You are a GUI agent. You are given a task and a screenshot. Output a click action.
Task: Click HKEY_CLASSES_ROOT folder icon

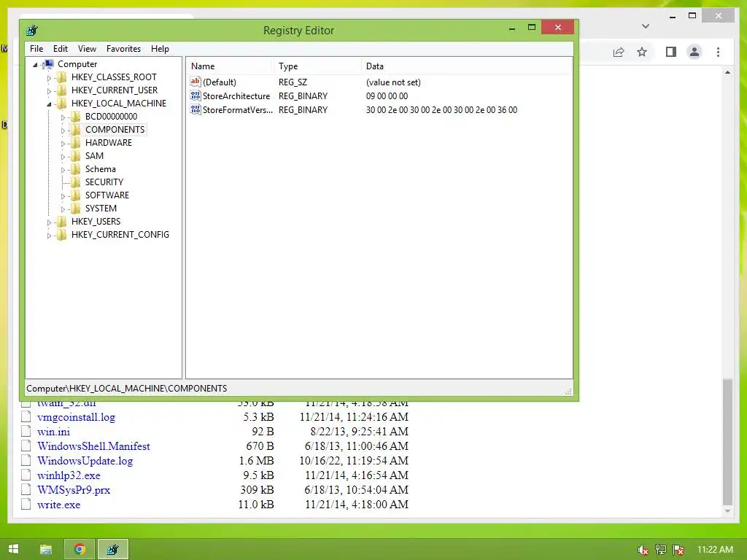pos(61,77)
